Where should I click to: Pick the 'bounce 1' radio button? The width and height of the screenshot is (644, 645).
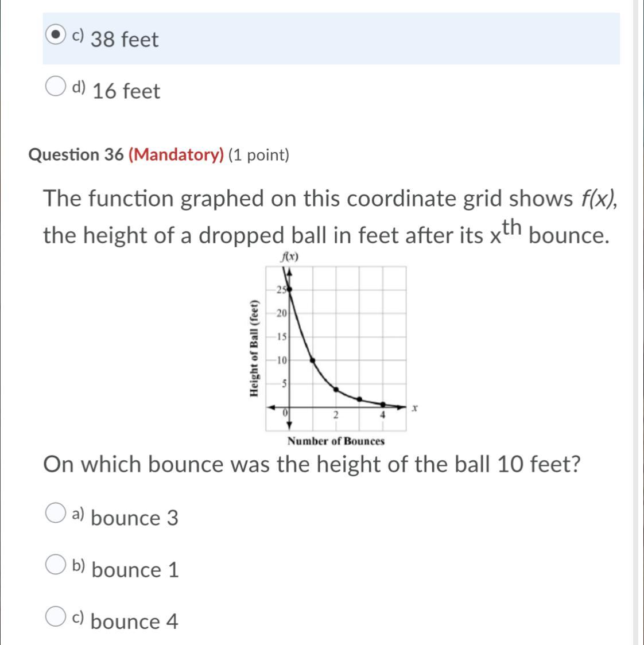coord(56,565)
